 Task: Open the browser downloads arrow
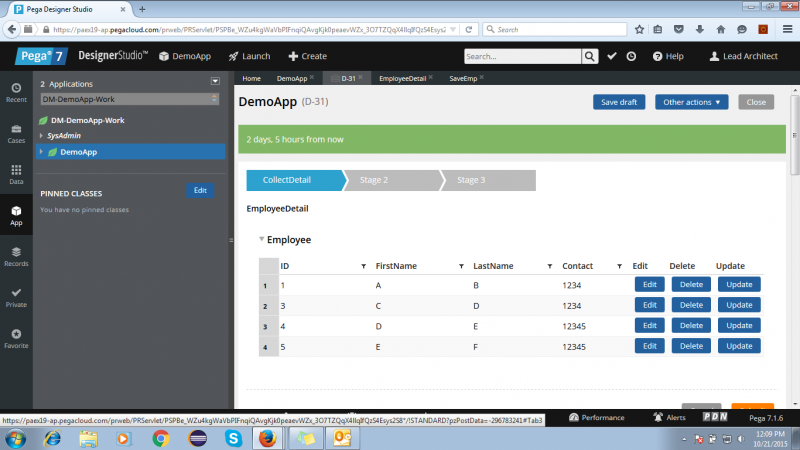[x=699, y=30]
